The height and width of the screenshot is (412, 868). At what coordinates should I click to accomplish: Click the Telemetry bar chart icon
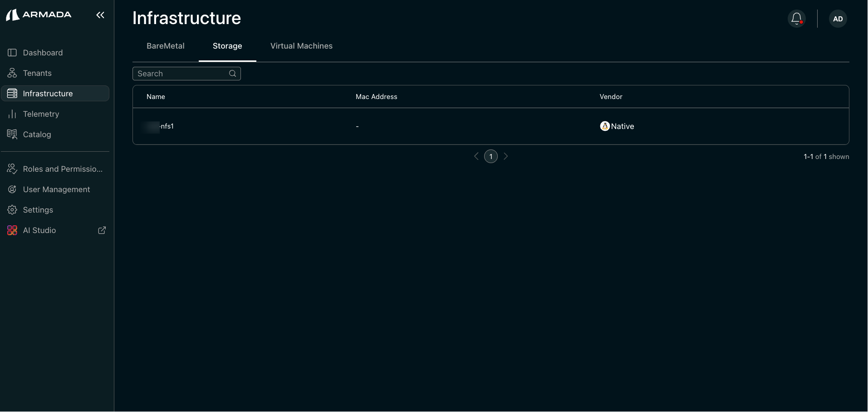pyautogui.click(x=12, y=114)
